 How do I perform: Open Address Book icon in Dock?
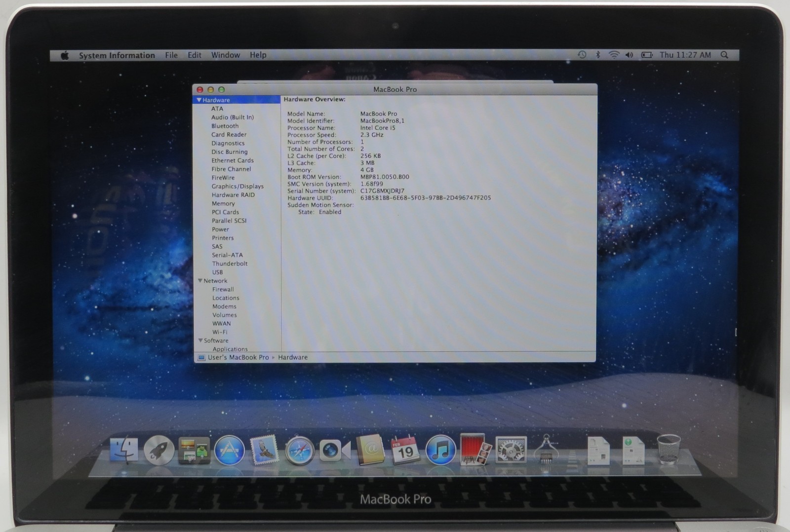(370, 450)
